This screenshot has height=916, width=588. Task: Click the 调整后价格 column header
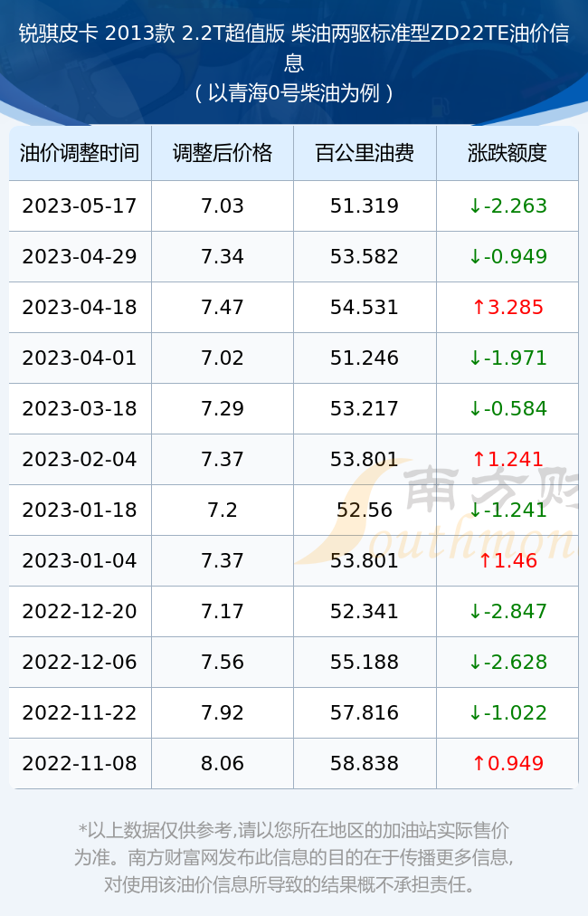223,153
